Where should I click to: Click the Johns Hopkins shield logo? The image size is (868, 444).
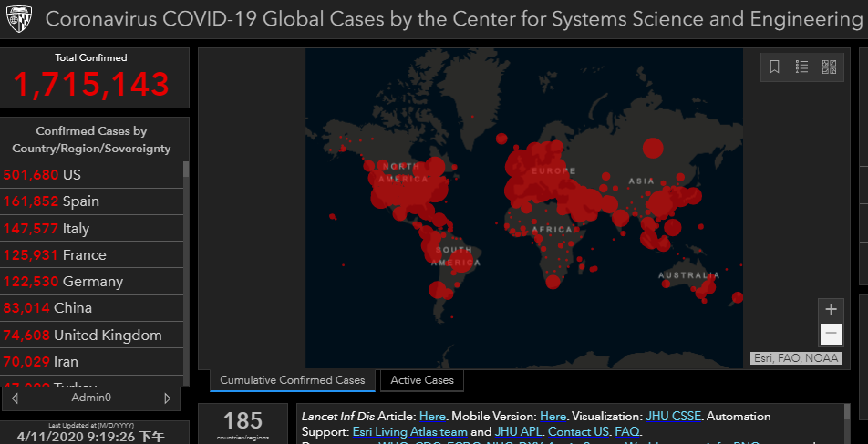(x=19, y=18)
